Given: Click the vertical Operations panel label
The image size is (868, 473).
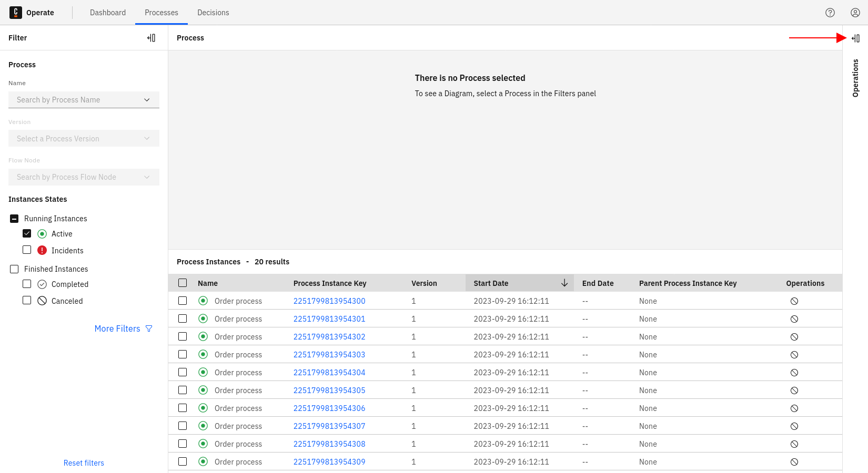Looking at the screenshot, I should (855, 78).
